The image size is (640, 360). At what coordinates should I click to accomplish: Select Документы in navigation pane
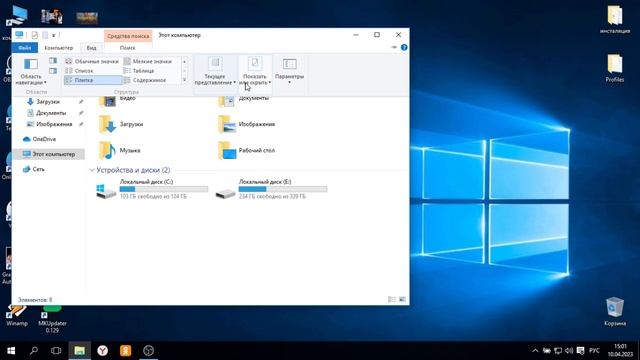pyautogui.click(x=51, y=113)
